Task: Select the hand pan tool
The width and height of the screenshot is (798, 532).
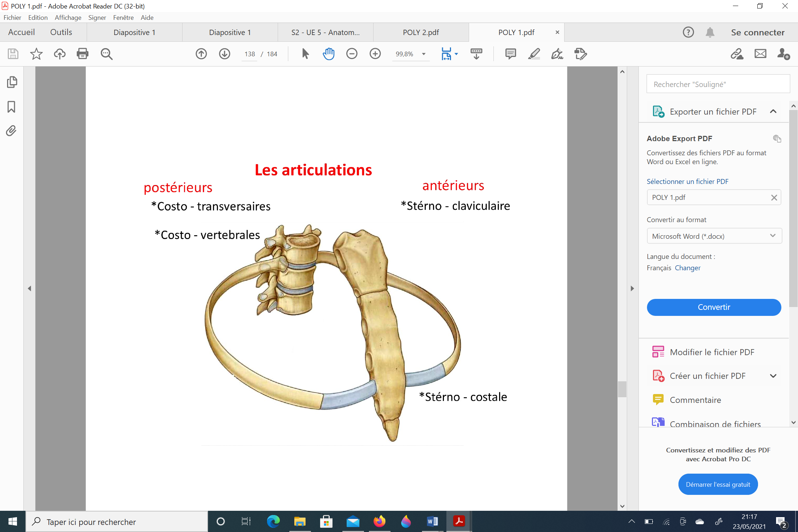Action: [328, 54]
